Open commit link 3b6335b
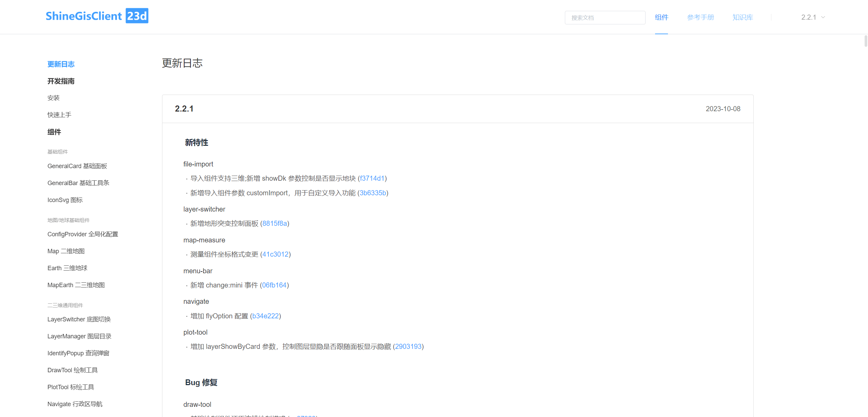 373,193
